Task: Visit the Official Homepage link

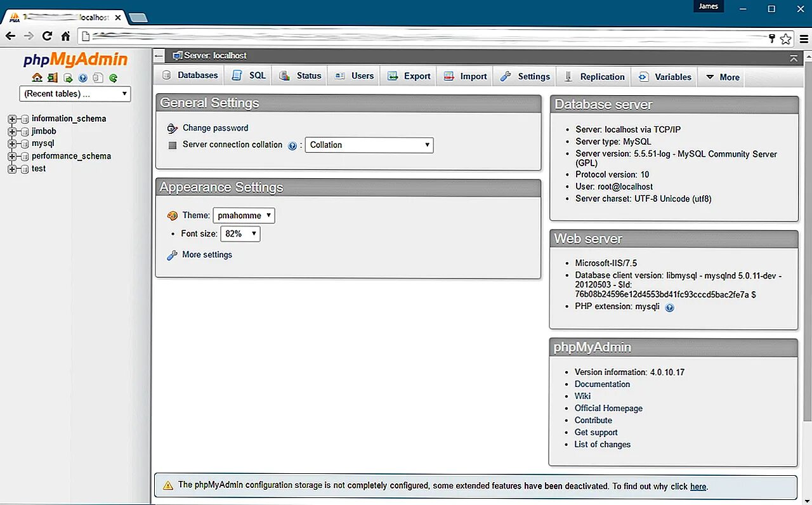Action: 608,409
